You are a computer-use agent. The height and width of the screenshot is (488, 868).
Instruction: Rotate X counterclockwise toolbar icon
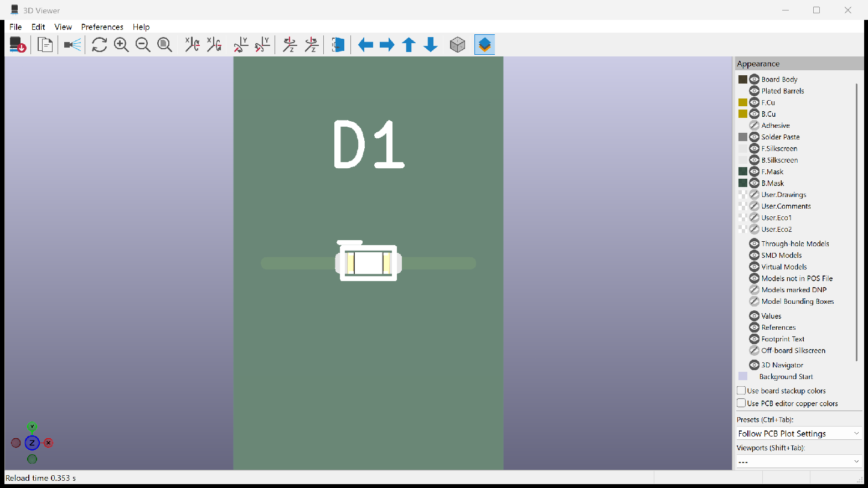tap(214, 45)
